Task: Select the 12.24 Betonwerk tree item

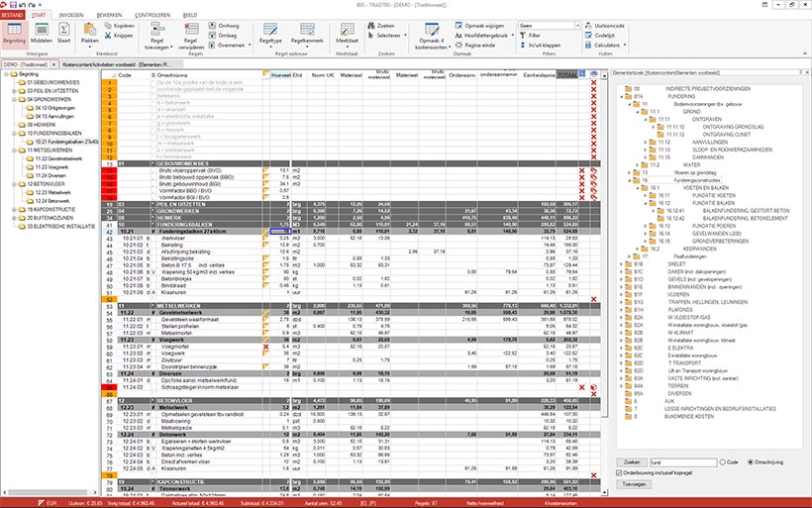Action: click(48, 201)
